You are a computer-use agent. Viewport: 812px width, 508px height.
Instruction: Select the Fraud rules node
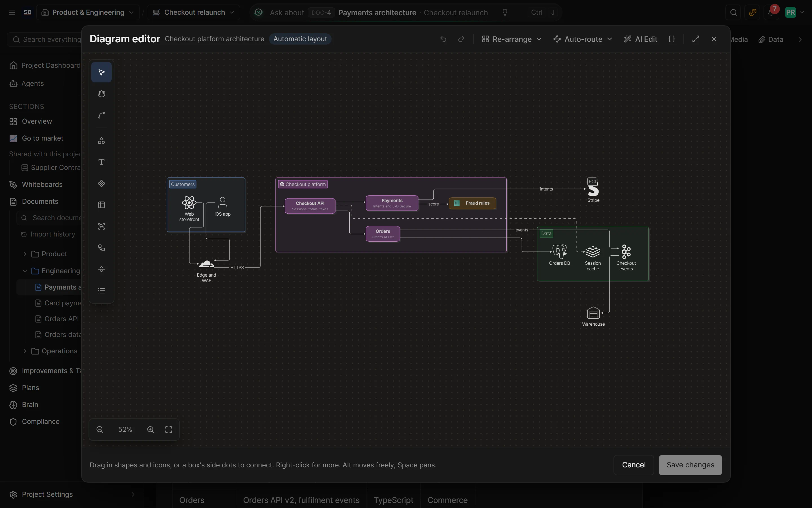tap(473, 203)
